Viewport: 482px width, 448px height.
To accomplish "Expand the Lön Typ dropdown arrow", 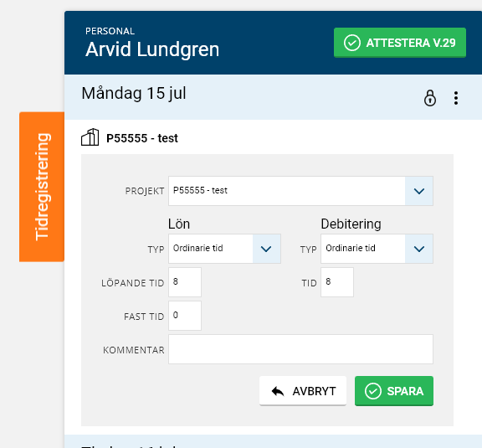I will pos(266,249).
